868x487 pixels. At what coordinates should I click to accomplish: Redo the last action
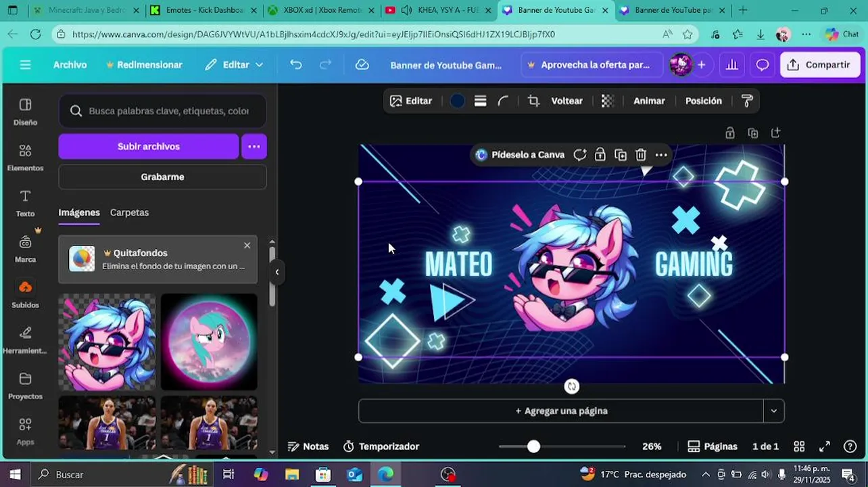point(325,64)
